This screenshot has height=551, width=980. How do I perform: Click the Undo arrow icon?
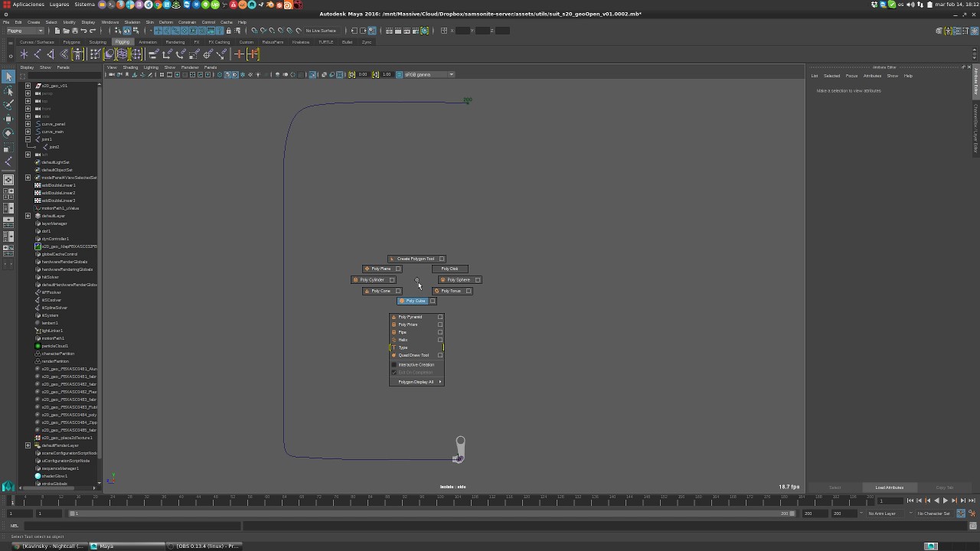coord(83,31)
